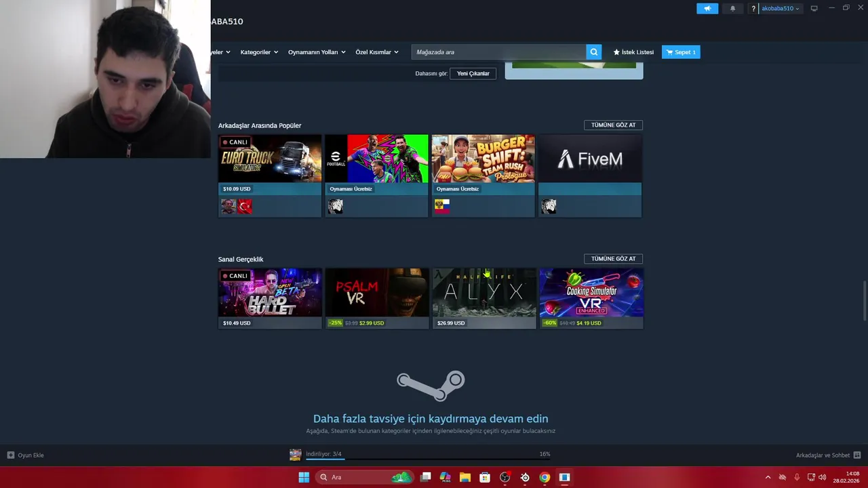Open the Windows Start menu
The width and height of the screenshot is (868, 488).
click(304, 477)
